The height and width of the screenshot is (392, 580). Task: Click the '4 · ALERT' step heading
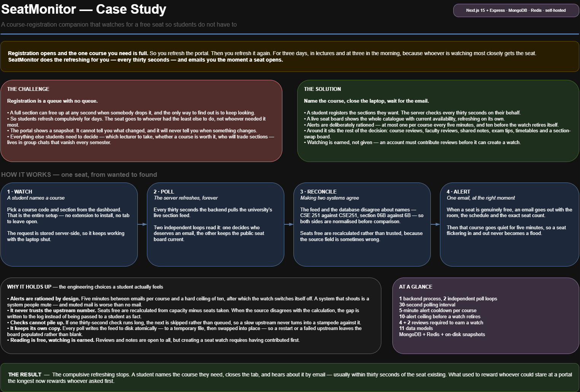[x=459, y=192]
